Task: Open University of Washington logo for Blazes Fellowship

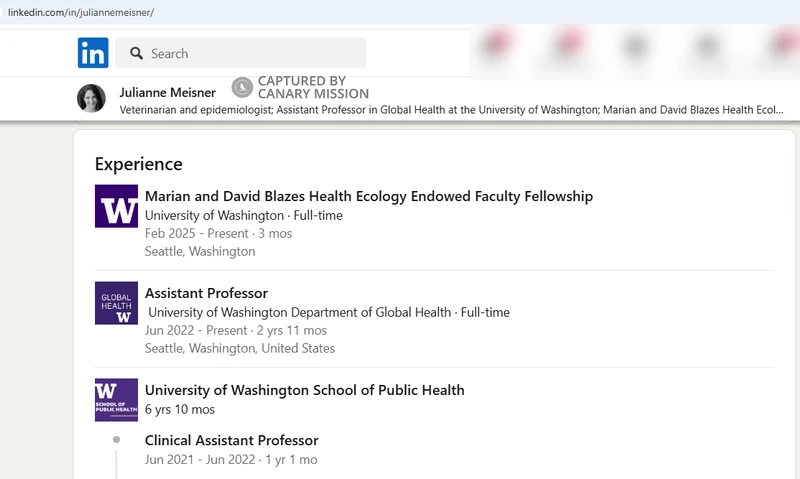Action: (116, 206)
